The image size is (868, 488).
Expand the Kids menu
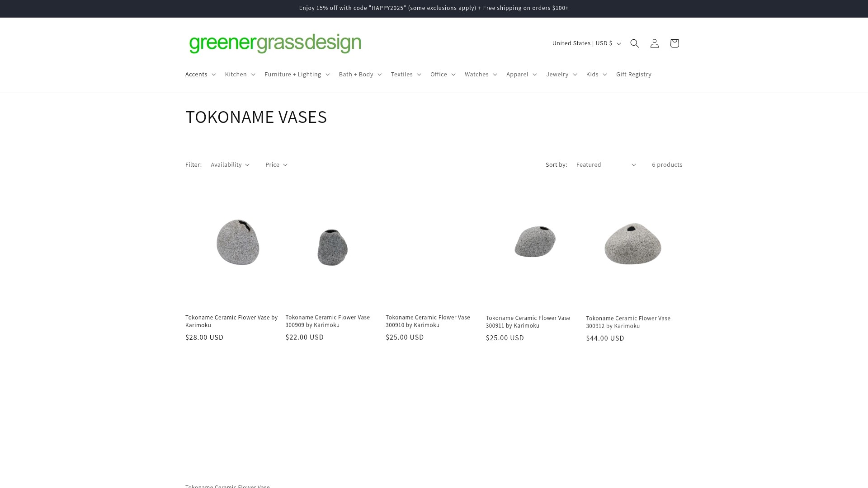(596, 74)
